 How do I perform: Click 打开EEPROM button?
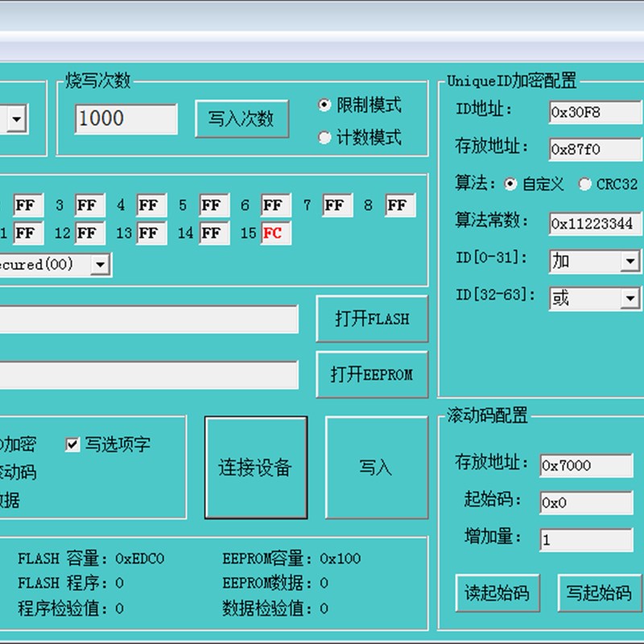tap(372, 374)
